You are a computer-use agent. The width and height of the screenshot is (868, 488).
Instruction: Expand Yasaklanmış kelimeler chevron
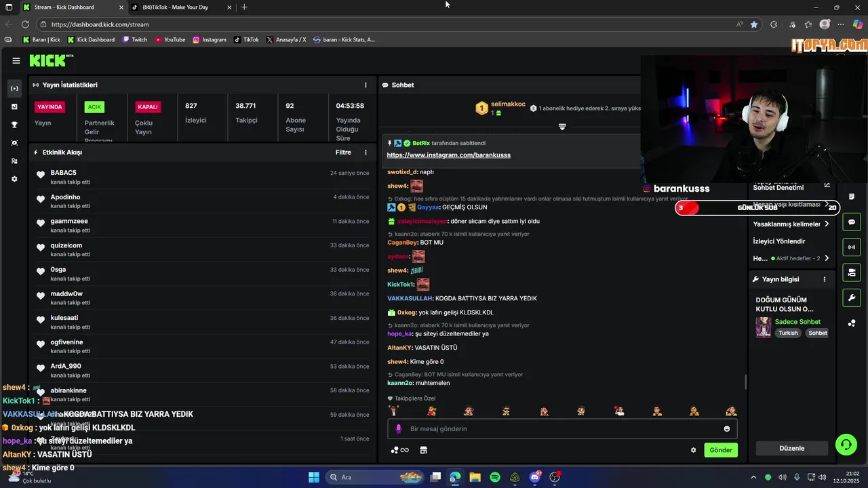(827, 224)
